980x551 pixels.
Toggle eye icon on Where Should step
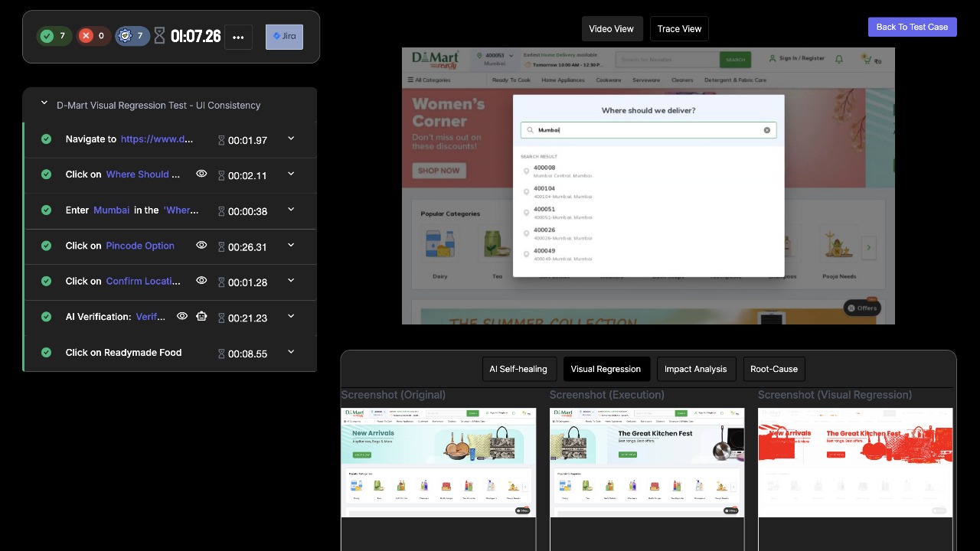pos(201,174)
